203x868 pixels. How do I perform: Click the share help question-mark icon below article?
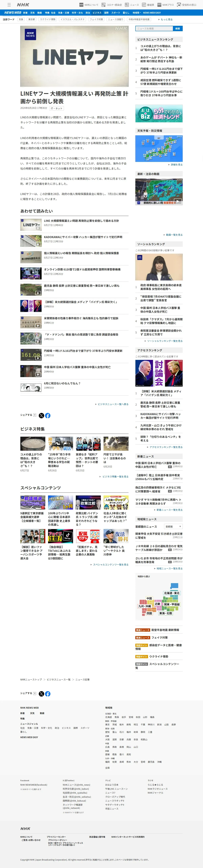(x=35, y=415)
